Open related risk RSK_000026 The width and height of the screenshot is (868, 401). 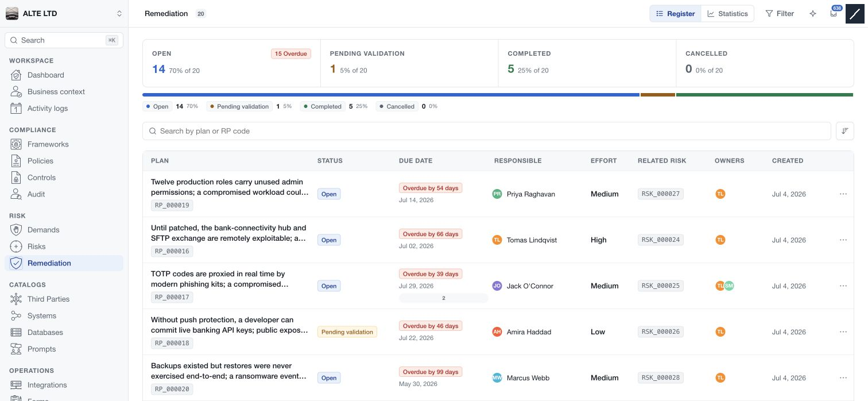click(x=661, y=331)
